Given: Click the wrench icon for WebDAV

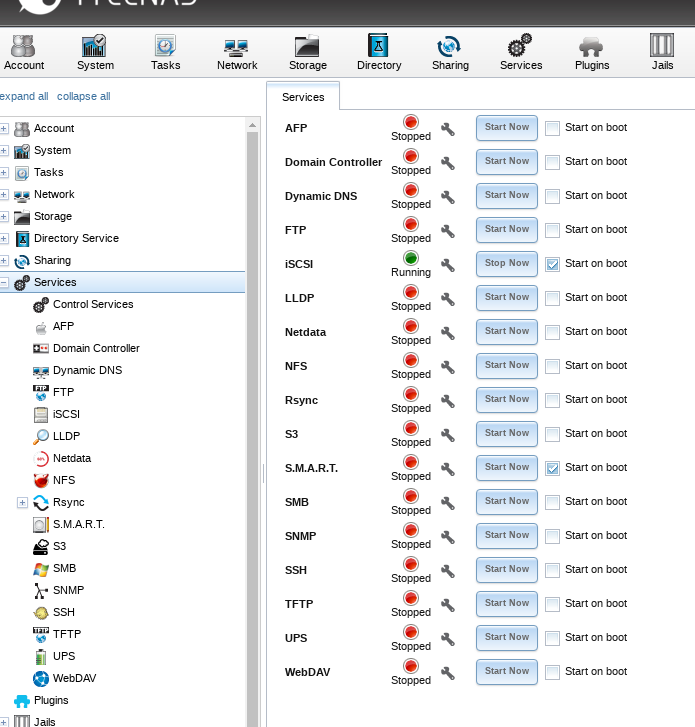Looking at the screenshot, I should 447,673.
